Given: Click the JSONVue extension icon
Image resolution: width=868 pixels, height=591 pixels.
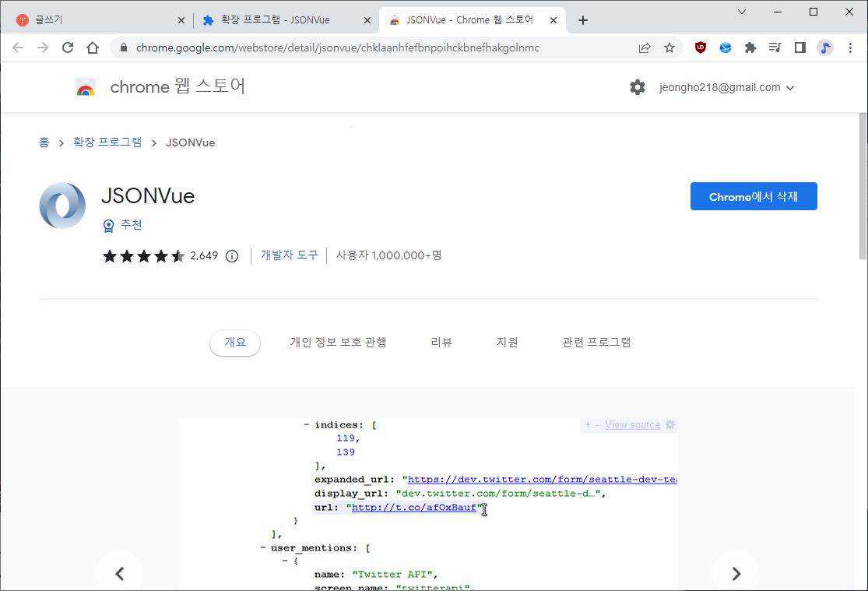Looking at the screenshot, I should tap(62, 206).
